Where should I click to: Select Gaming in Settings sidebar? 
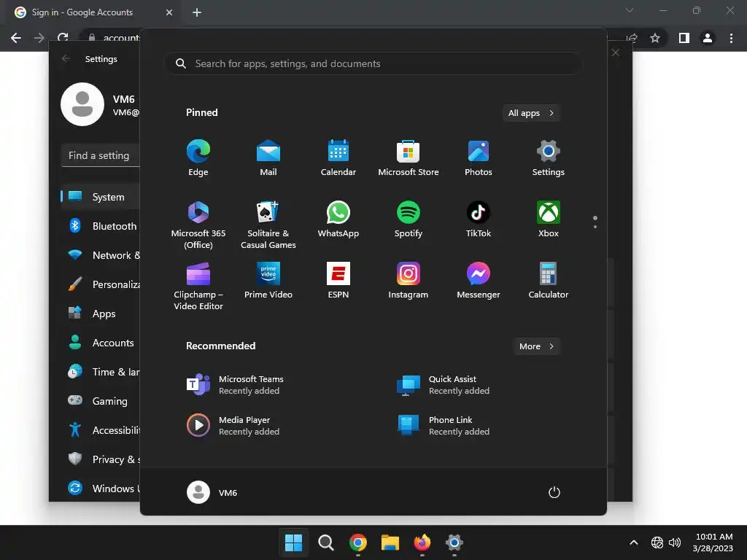tap(100, 401)
